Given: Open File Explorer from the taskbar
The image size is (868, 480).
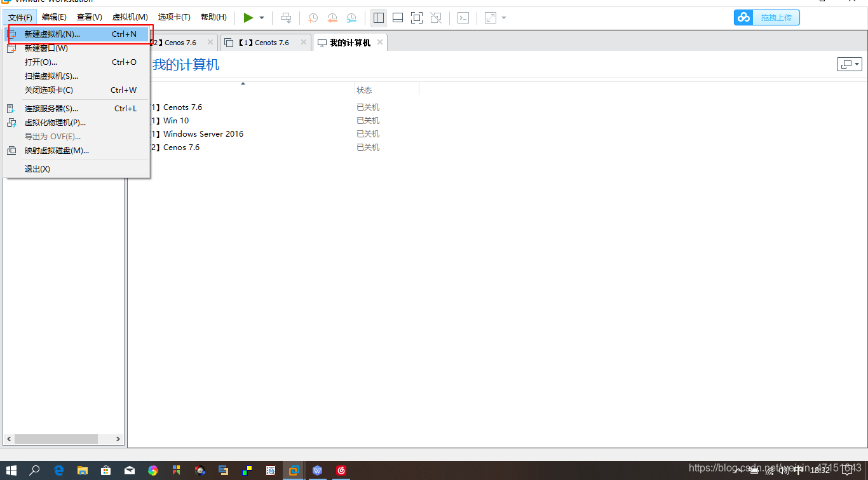Looking at the screenshot, I should [x=83, y=470].
